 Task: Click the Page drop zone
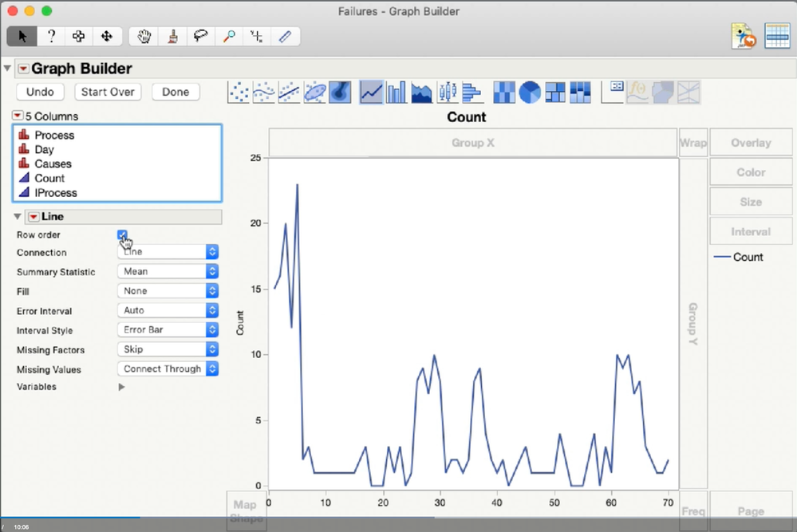[751, 510]
